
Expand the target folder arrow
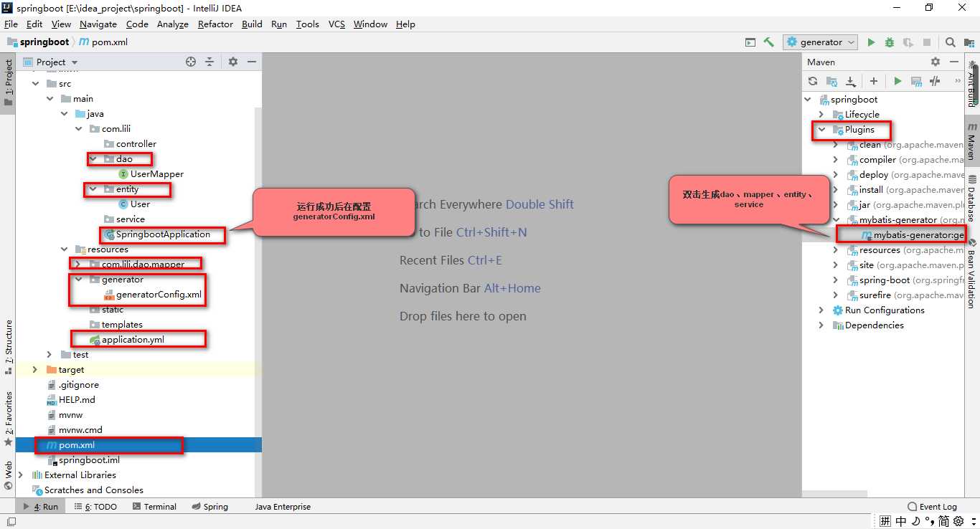pyautogui.click(x=35, y=370)
